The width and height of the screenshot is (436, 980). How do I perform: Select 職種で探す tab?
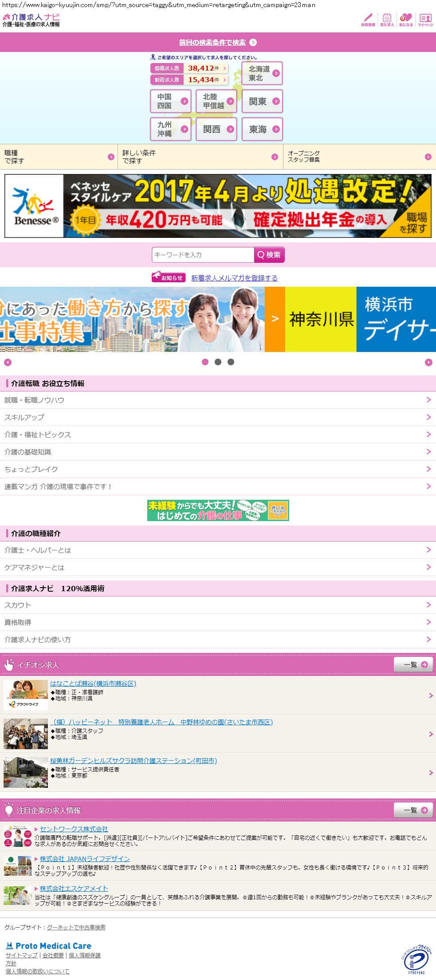coord(59,157)
